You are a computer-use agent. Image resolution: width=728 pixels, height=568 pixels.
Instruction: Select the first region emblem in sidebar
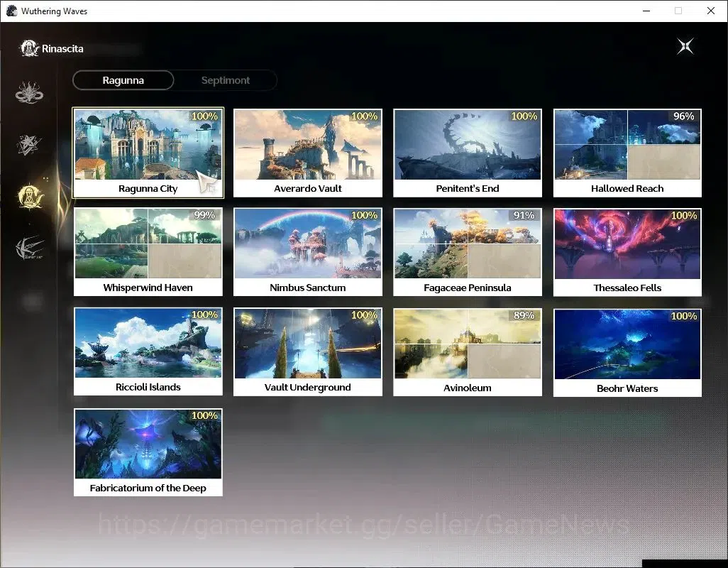(x=29, y=92)
